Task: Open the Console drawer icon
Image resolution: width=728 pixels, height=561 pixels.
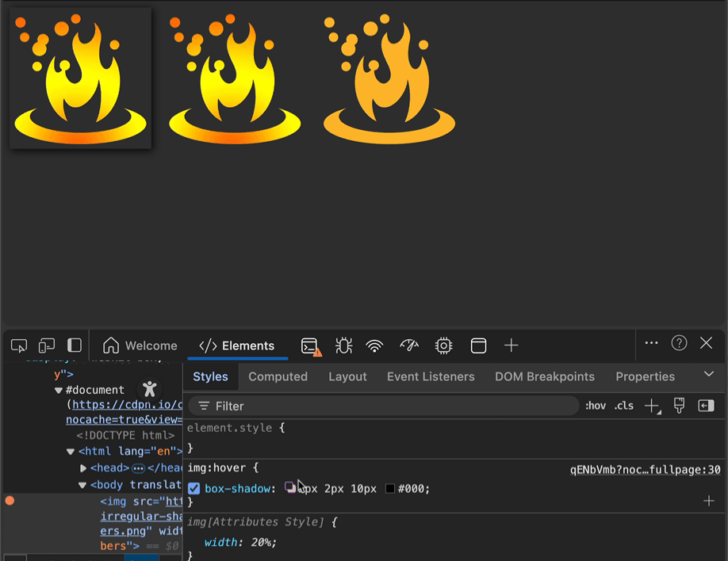Action: click(310, 345)
